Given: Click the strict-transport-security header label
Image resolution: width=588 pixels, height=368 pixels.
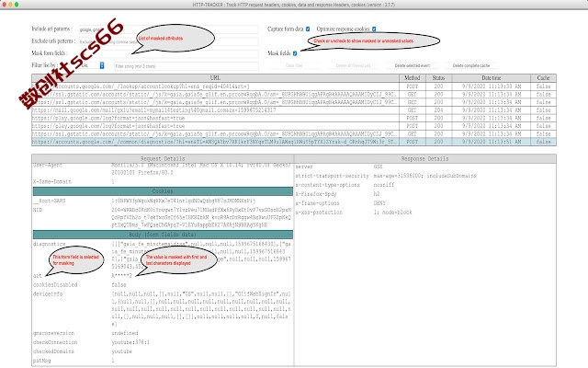Looking at the screenshot, I should 332,176.
